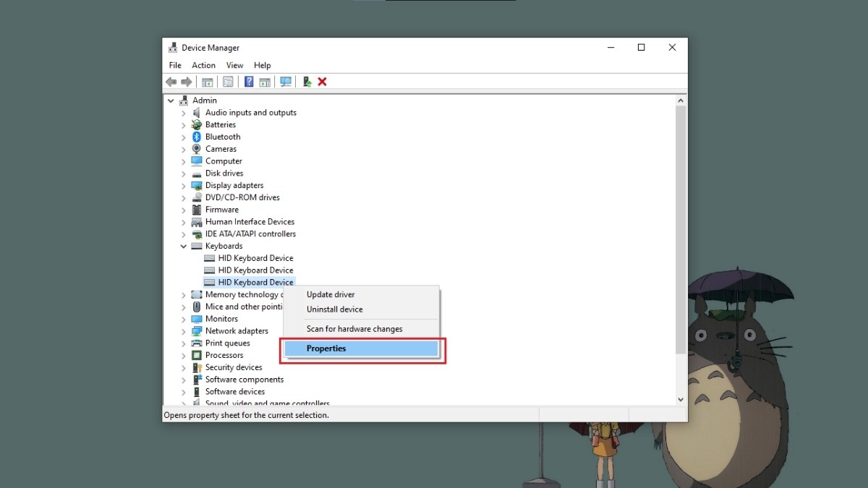Open the Help menu
This screenshot has width=868, height=488.
coord(263,65)
